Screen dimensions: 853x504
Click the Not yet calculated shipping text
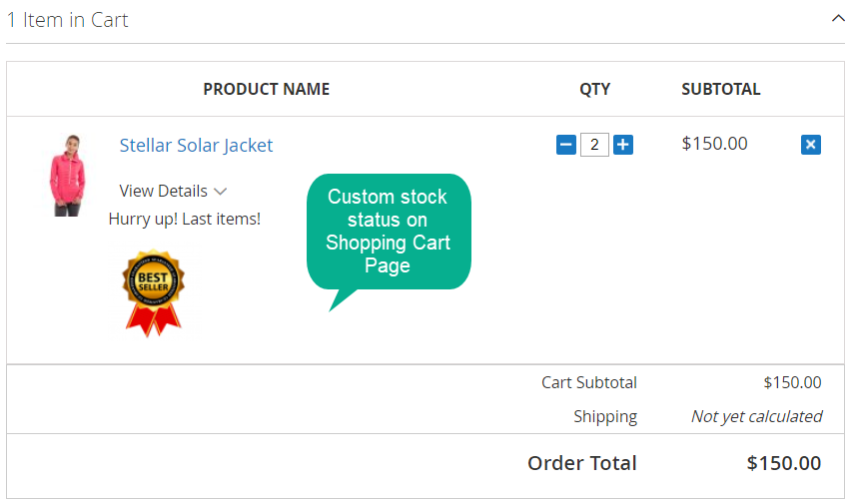point(757,416)
